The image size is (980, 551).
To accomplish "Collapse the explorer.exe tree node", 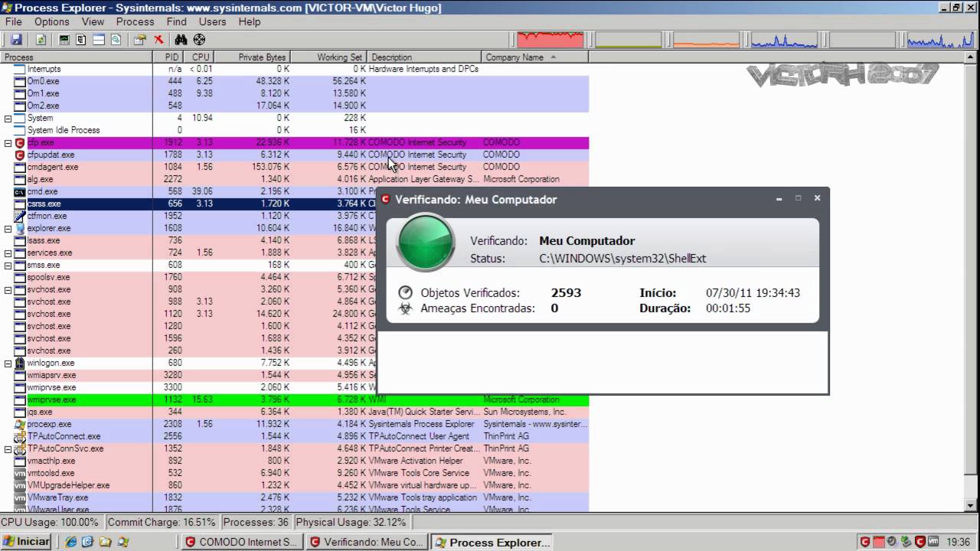I will [8, 228].
